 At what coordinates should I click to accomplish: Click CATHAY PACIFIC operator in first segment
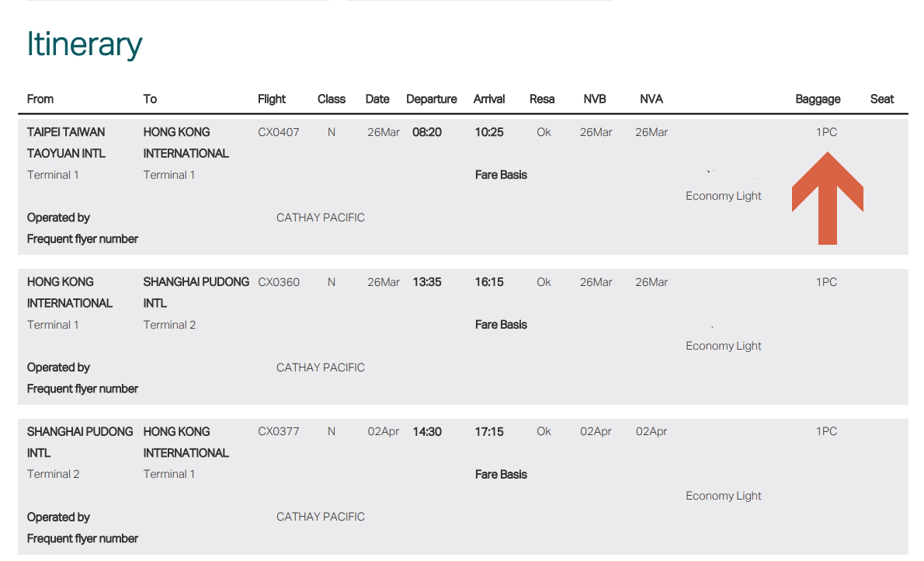321,218
